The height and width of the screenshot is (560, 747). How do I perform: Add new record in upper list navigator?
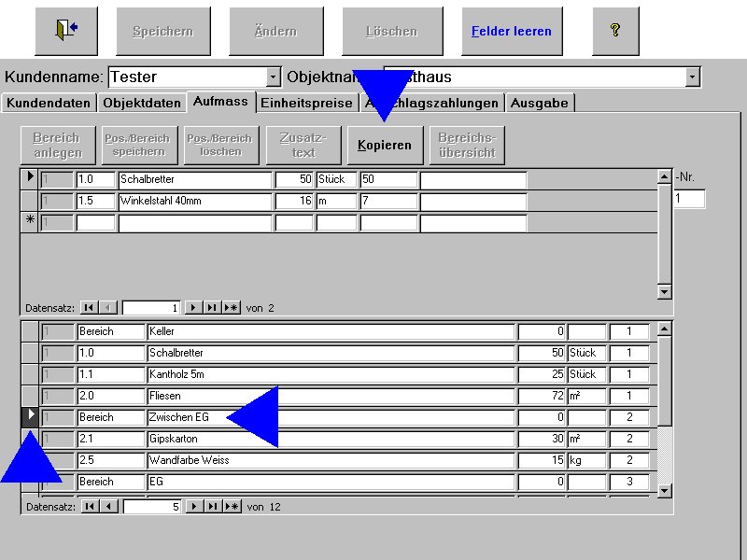click(x=231, y=307)
